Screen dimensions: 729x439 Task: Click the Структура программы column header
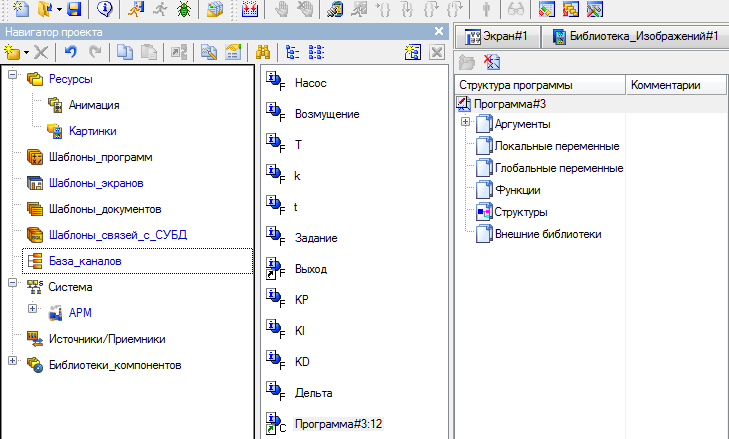click(x=540, y=85)
